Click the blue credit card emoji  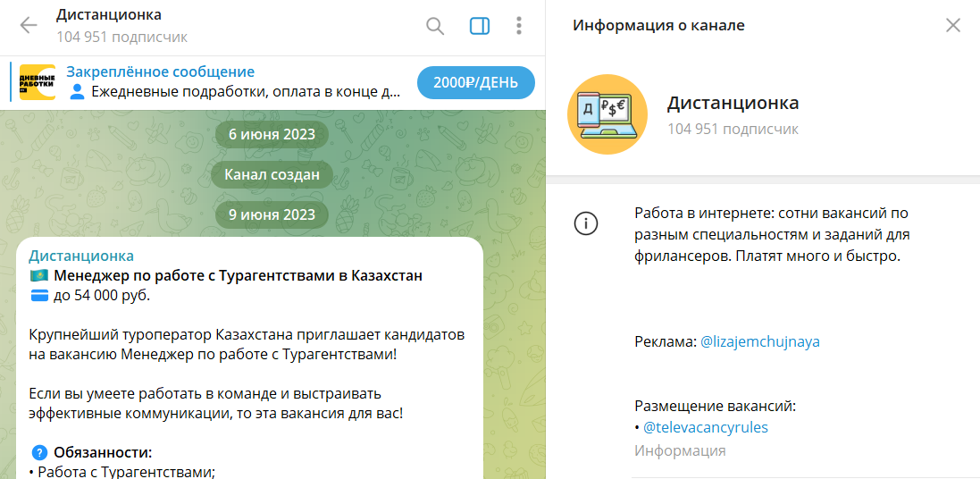pos(38,296)
